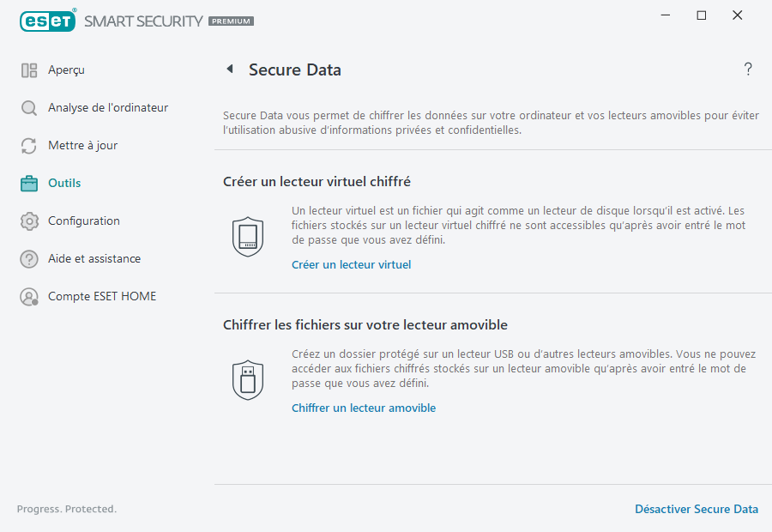Click the help question mark icon
Screen dimensions: 772x532
[747, 69]
